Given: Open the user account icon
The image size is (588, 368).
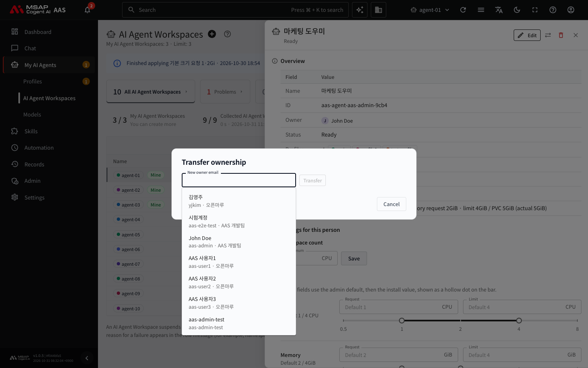Looking at the screenshot, I should (x=571, y=10).
